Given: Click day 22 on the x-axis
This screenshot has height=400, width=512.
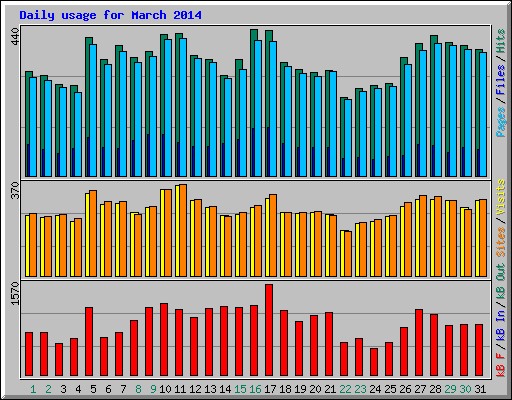Looking at the screenshot, I should click(345, 389).
